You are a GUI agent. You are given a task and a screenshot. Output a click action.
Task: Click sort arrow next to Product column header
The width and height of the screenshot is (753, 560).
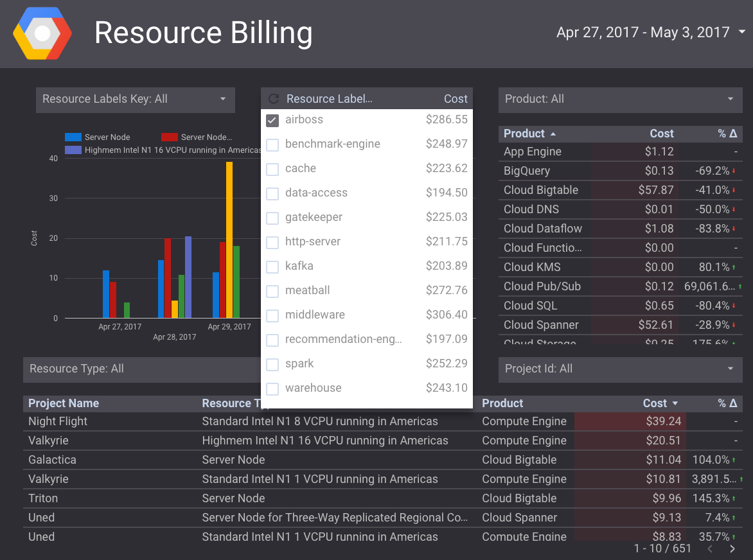553,134
